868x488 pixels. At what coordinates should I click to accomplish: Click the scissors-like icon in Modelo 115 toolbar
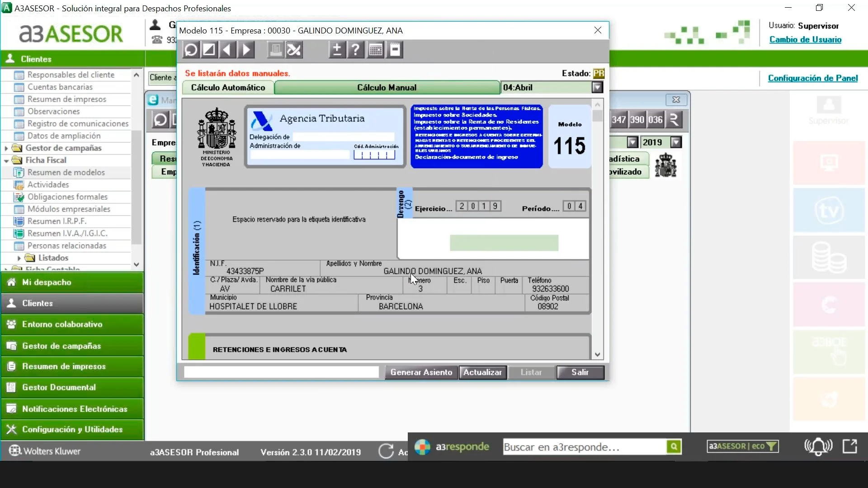point(294,50)
